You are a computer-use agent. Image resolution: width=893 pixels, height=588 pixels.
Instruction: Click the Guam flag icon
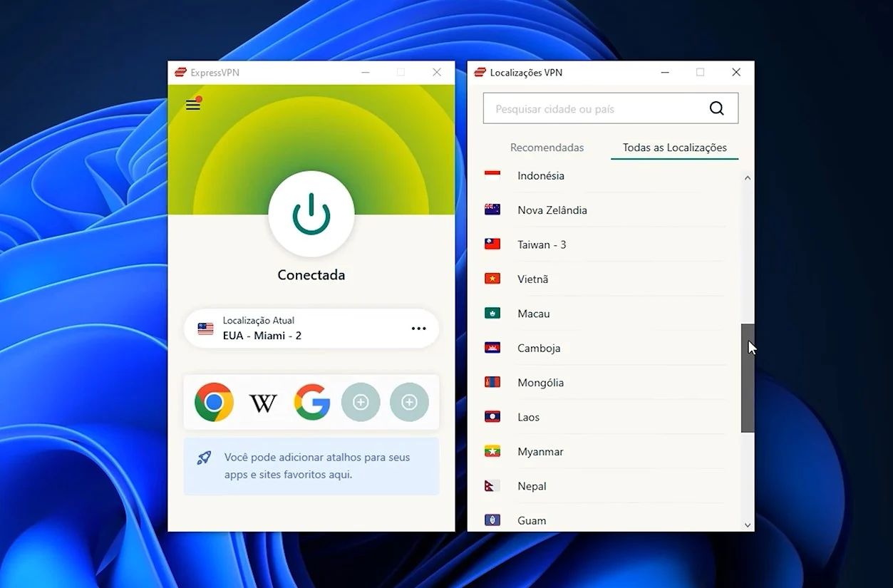(x=492, y=520)
